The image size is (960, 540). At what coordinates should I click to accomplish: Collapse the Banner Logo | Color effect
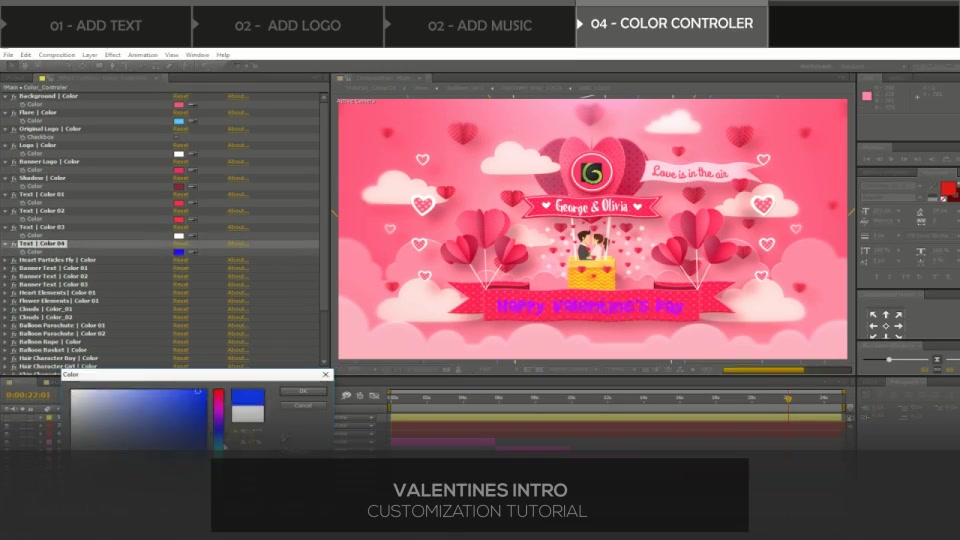click(x=6, y=162)
